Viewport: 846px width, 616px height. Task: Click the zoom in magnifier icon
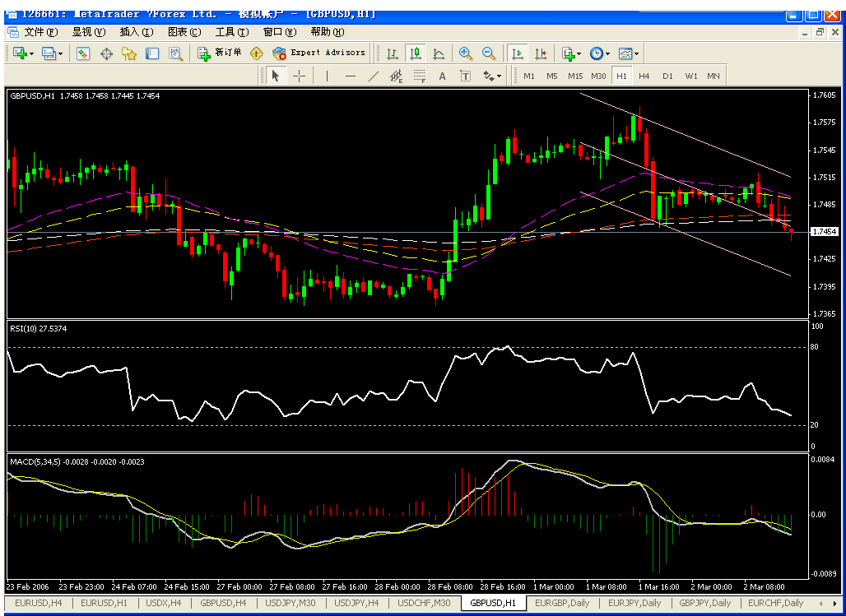pos(466,53)
